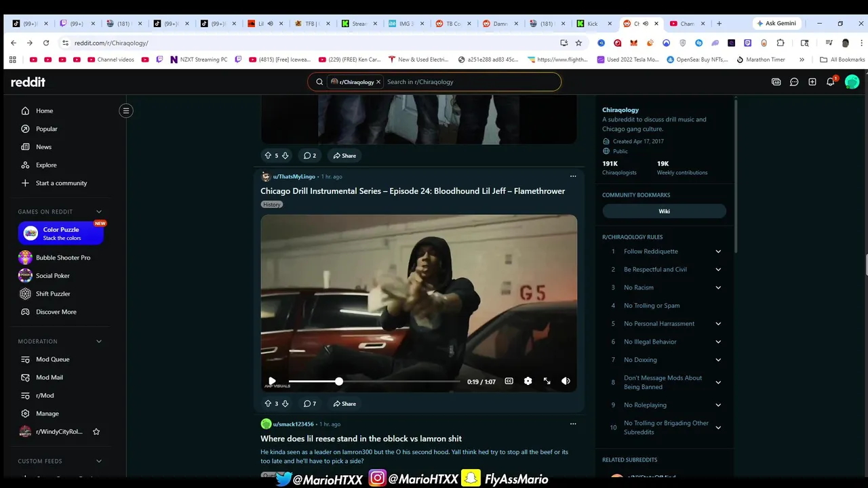
Task: Toggle video closed captions
Action: pos(509,381)
